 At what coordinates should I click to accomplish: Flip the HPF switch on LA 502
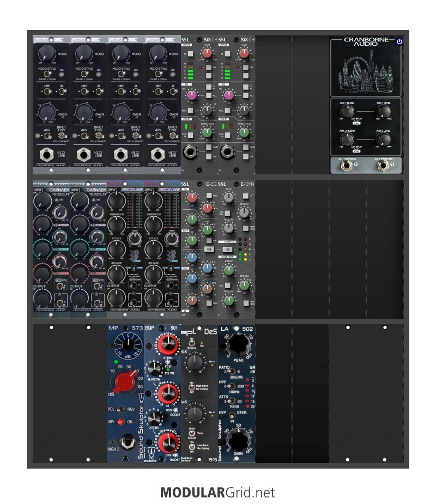click(x=231, y=386)
